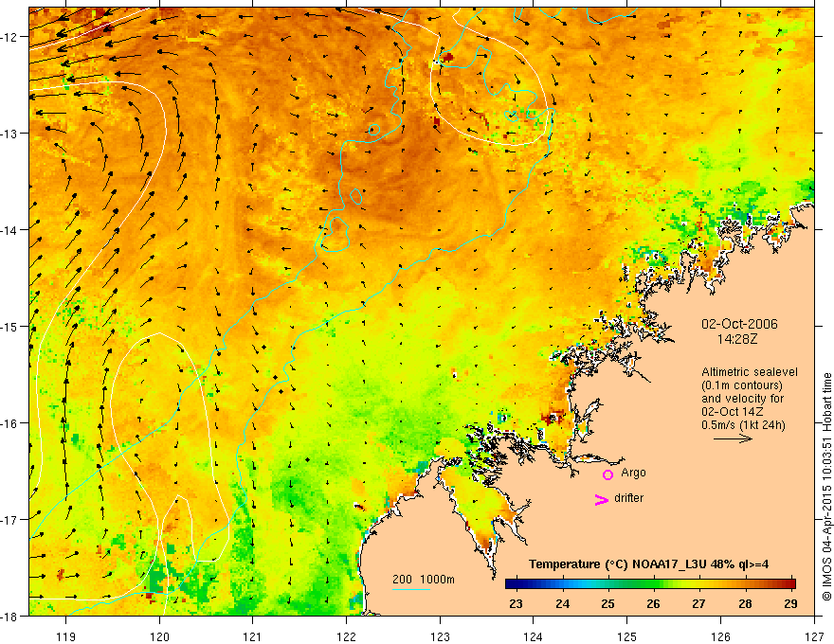Click the '119' longitude axis label
Screen dimensions: 834x644
click(x=66, y=636)
